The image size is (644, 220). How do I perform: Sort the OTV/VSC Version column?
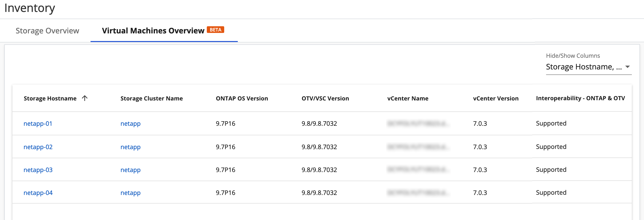point(325,98)
